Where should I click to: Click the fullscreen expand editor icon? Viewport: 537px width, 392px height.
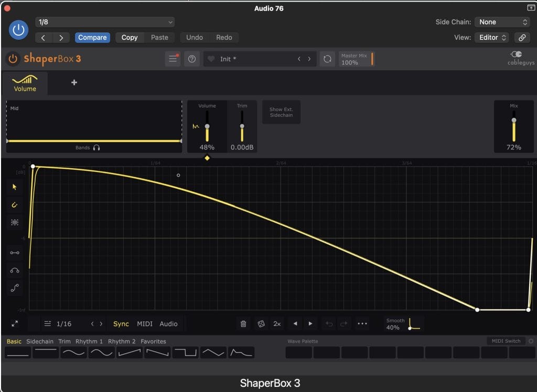point(14,324)
